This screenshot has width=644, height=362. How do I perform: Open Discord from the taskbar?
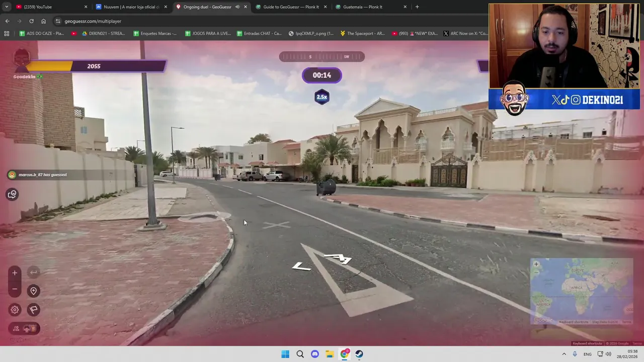[315, 354]
